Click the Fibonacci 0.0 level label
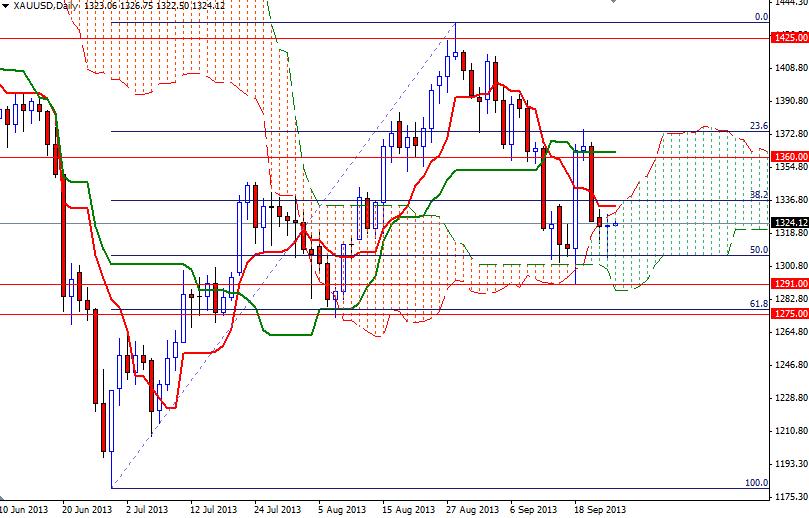 point(762,17)
